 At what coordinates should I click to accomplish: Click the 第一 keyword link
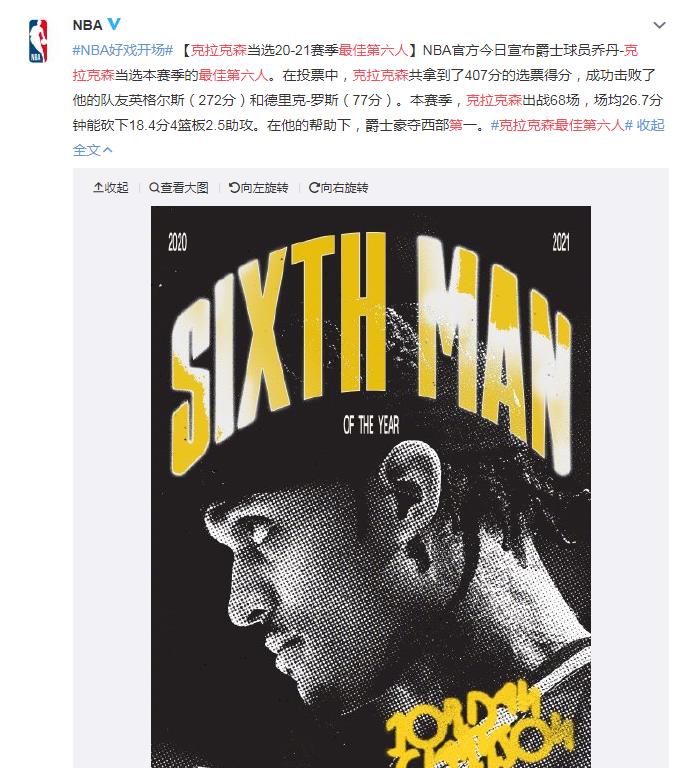coord(463,125)
